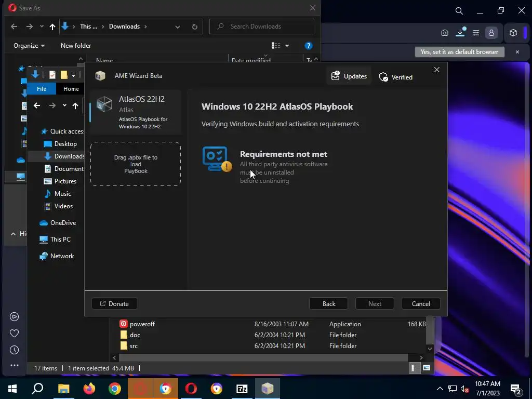Image resolution: width=532 pixels, height=399 pixels.
Task: Go up one folder in Save As dialog
Action: (x=52, y=26)
